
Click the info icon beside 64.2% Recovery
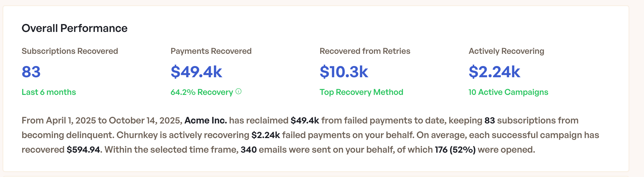[239, 91]
